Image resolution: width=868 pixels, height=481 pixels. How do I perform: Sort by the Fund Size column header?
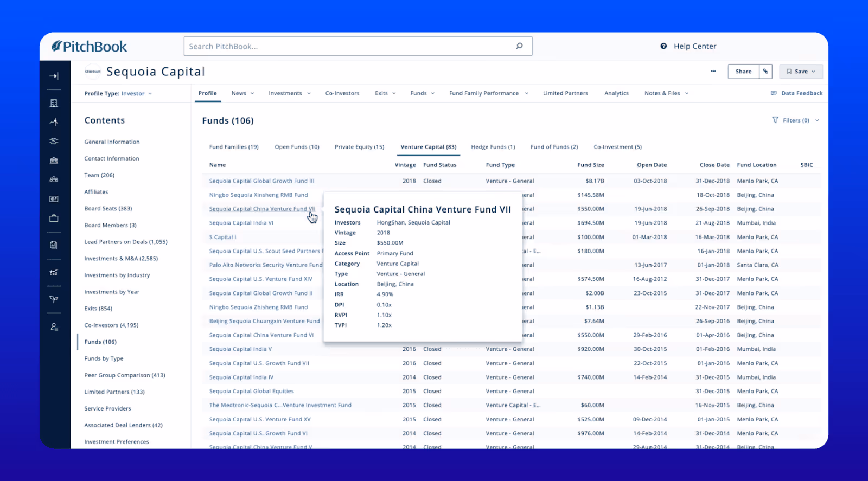[590, 165]
